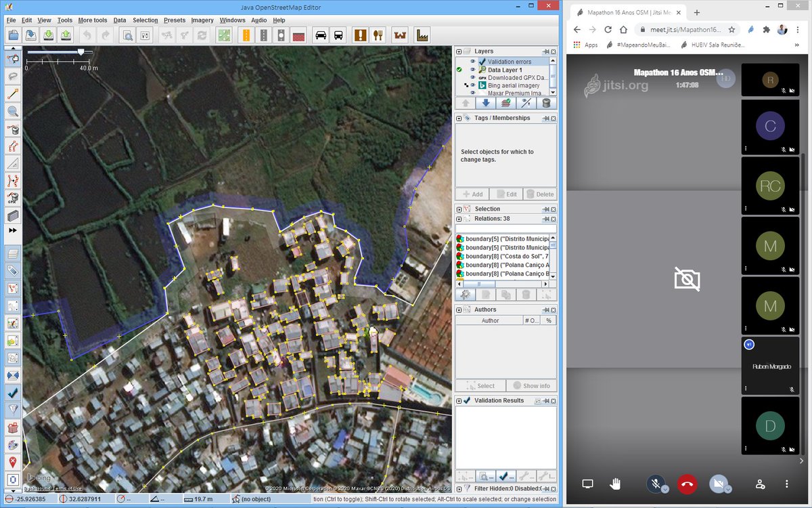This screenshot has width=812, height=508.
Task: Toggle visibility eye for Data Layer 1
Action: click(x=473, y=70)
